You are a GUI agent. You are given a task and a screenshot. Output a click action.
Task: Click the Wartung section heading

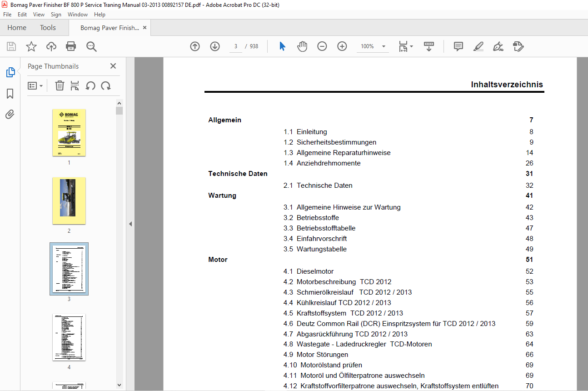[x=222, y=195]
